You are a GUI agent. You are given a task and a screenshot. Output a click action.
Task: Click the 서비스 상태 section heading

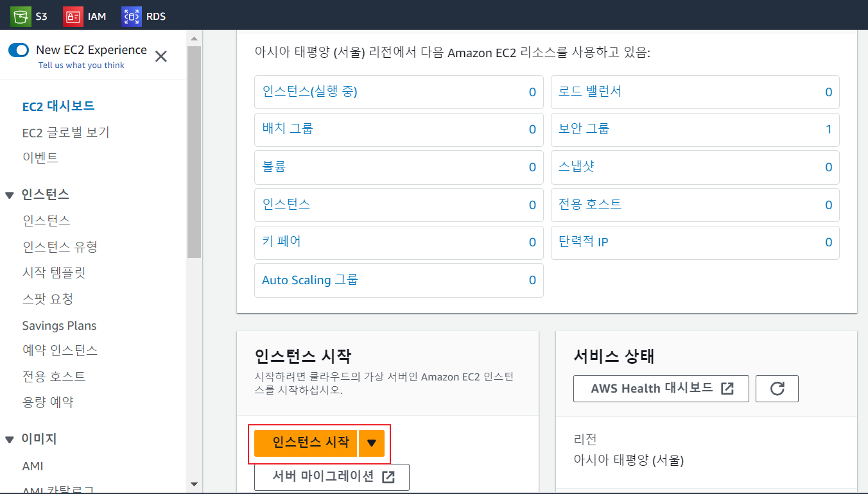(614, 356)
